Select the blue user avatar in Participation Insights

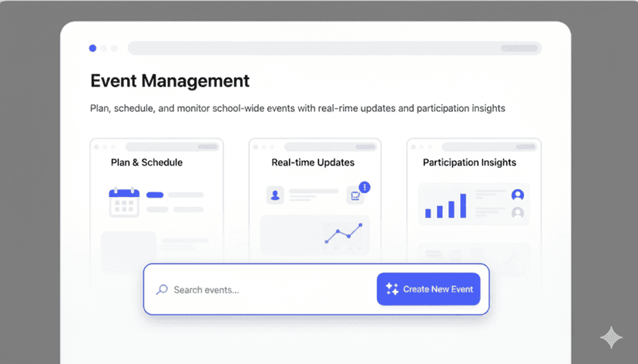[518, 195]
